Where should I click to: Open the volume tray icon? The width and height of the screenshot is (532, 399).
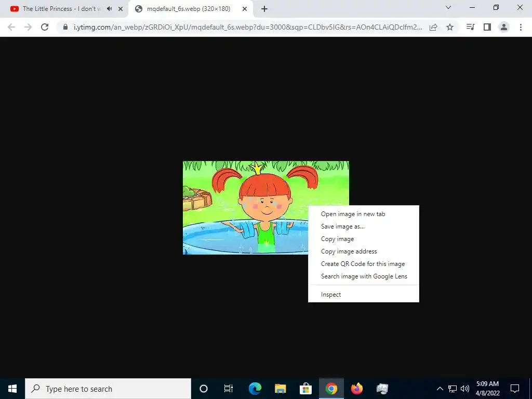pos(465,389)
